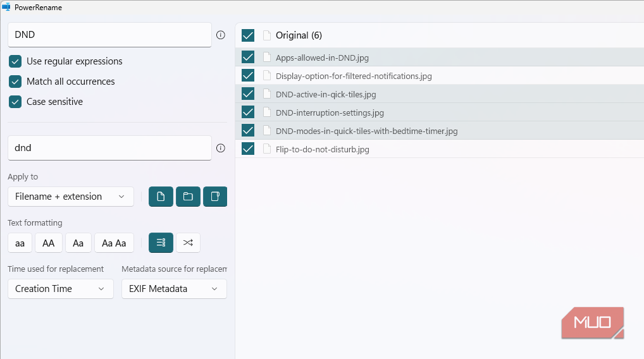Apply lowercase 'aa' text formatting

pos(20,243)
